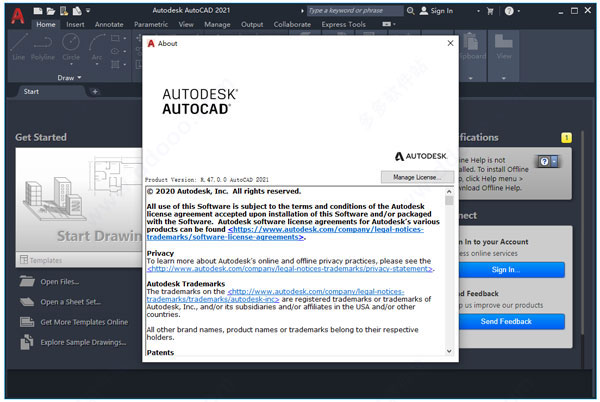
Task: Click Sign In in the title bar
Action: click(x=436, y=11)
